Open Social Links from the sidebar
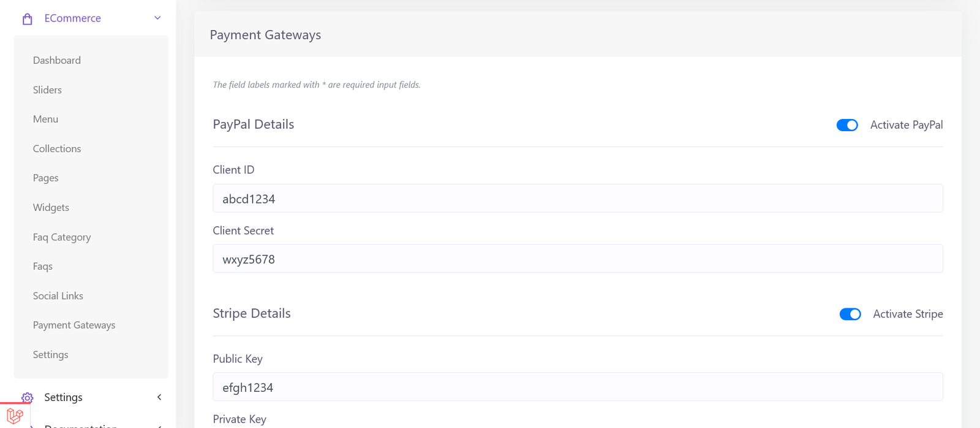Image resolution: width=980 pixels, height=428 pixels. 58,296
